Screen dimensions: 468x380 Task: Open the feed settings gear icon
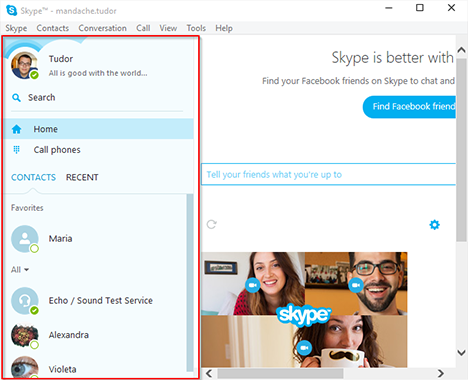(434, 225)
